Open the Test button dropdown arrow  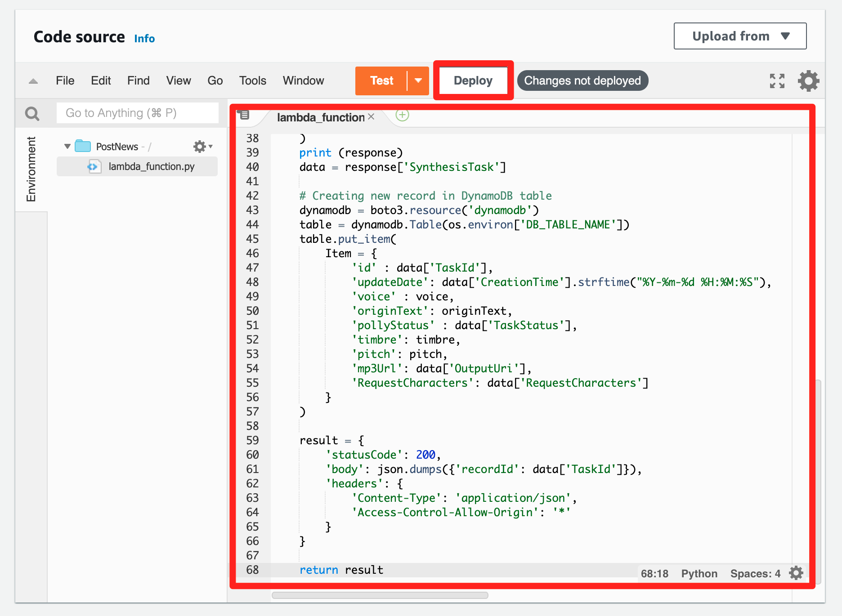click(x=418, y=80)
